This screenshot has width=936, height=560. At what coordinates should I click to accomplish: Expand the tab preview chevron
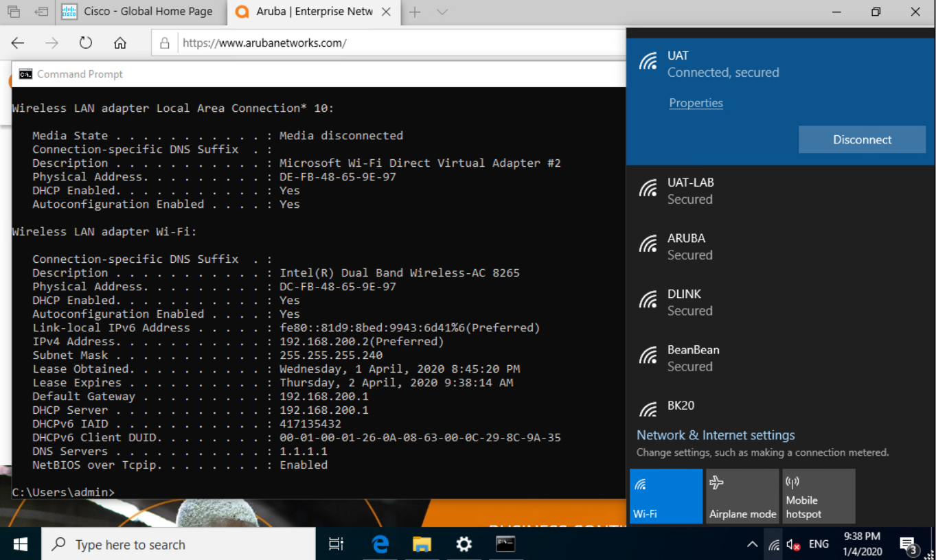pos(442,12)
